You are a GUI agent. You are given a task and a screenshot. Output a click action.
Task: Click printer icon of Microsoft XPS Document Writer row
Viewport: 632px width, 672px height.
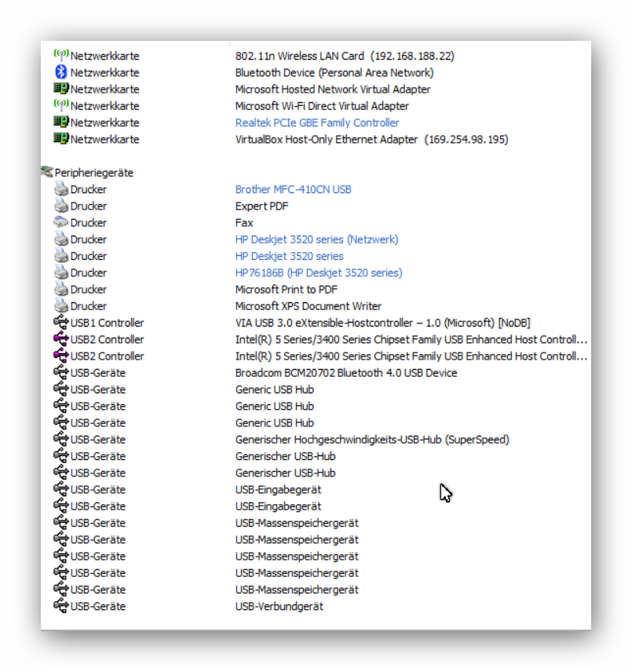coord(61,305)
